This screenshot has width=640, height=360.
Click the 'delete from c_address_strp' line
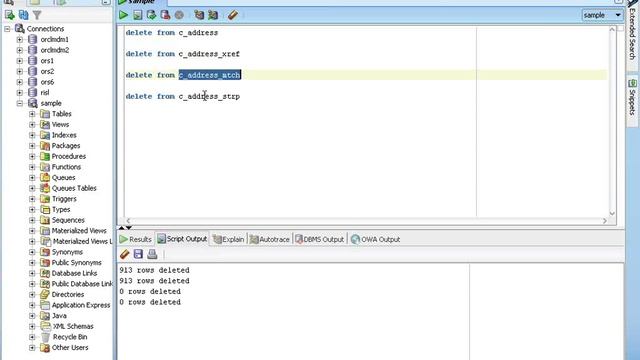pyautogui.click(x=182, y=96)
